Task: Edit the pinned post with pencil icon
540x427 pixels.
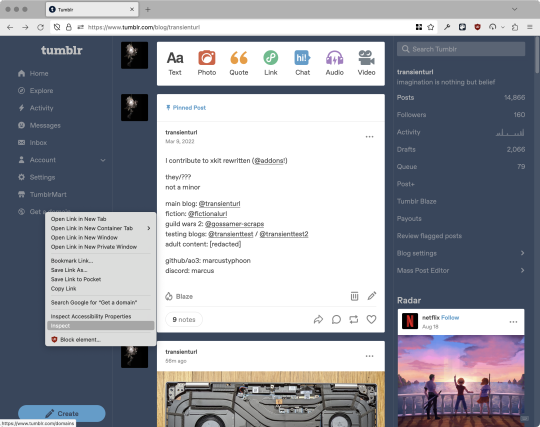Action: coord(372,296)
